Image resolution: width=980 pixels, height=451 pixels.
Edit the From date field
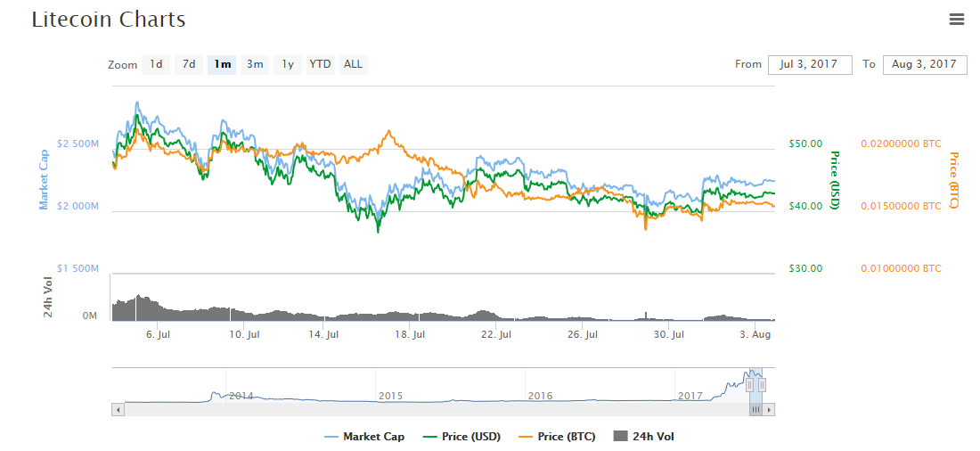tap(810, 64)
